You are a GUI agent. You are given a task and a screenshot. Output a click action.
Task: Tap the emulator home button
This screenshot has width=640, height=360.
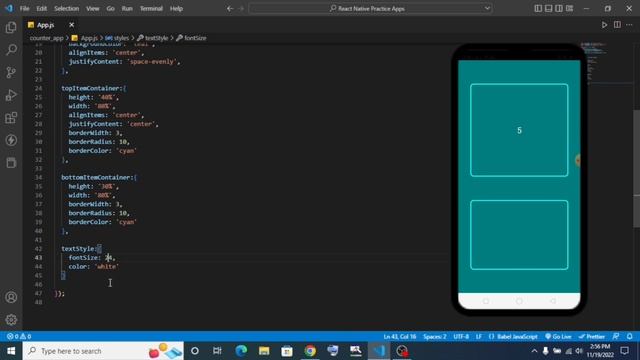pyautogui.click(x=519, y=301)
